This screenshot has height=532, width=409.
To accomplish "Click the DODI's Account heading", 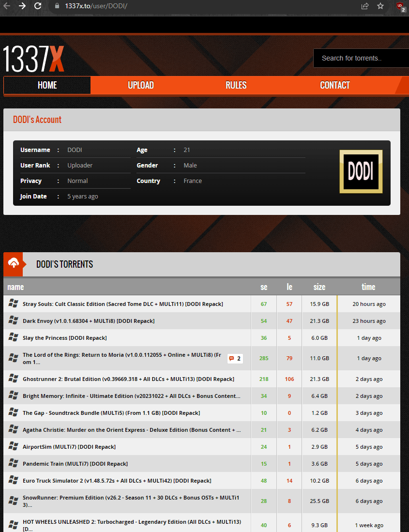I will [37, 120].
